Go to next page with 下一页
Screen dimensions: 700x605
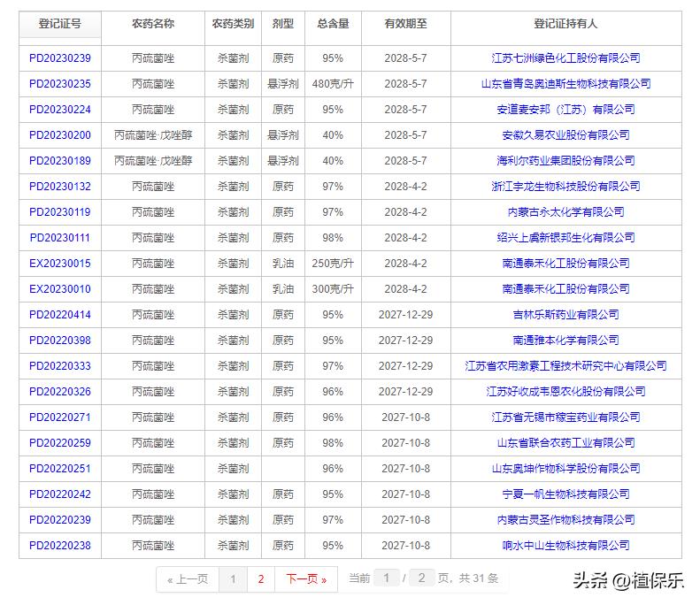(x=305, y=579)
